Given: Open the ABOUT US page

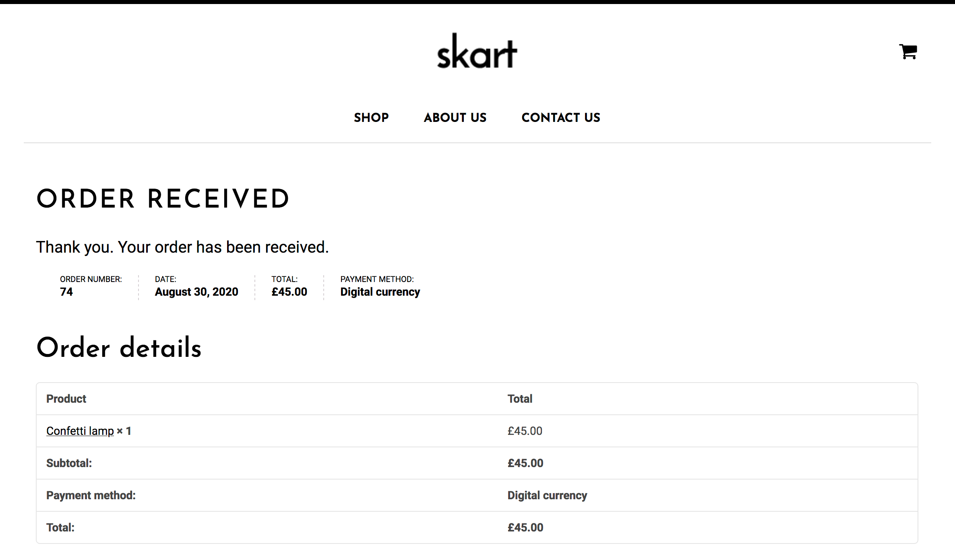Looking at the screenshot, I should [x=455, y=117].
